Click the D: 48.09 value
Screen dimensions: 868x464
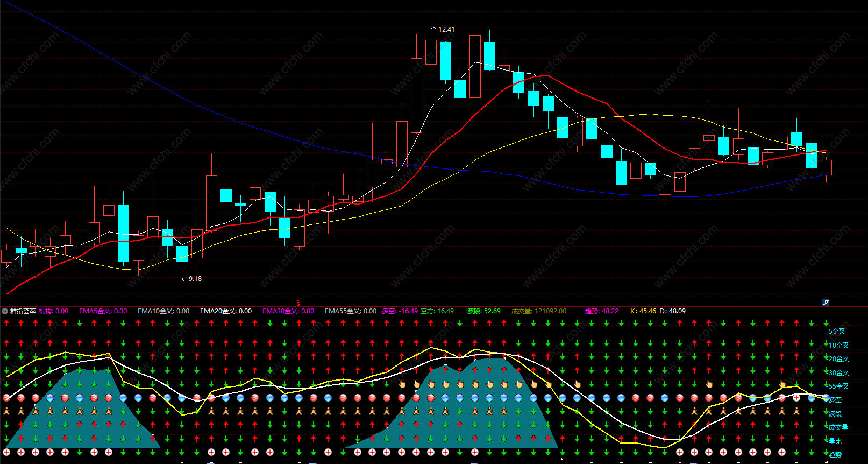point(673,311)
